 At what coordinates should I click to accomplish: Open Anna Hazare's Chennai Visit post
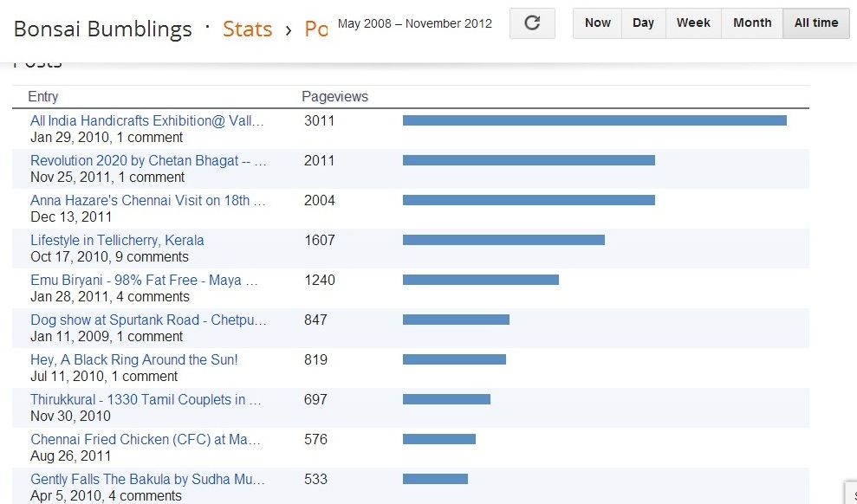(x=148, y=201)
